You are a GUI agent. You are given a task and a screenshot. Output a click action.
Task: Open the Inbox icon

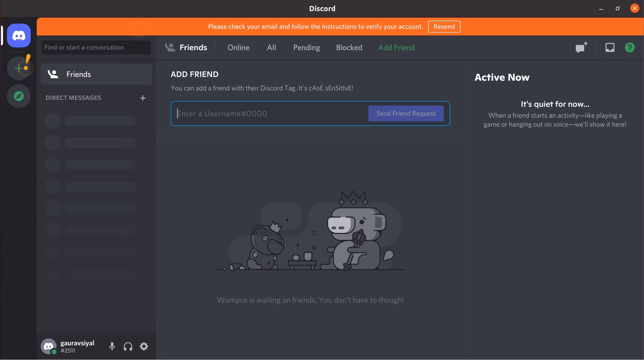(x=610, y=47)
